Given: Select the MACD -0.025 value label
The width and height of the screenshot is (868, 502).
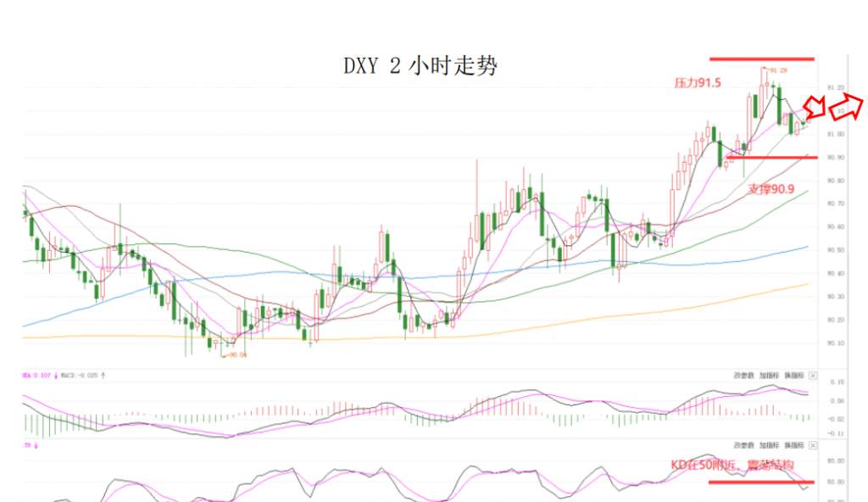Looking at the screenshot, I should [x=79, y=376].
